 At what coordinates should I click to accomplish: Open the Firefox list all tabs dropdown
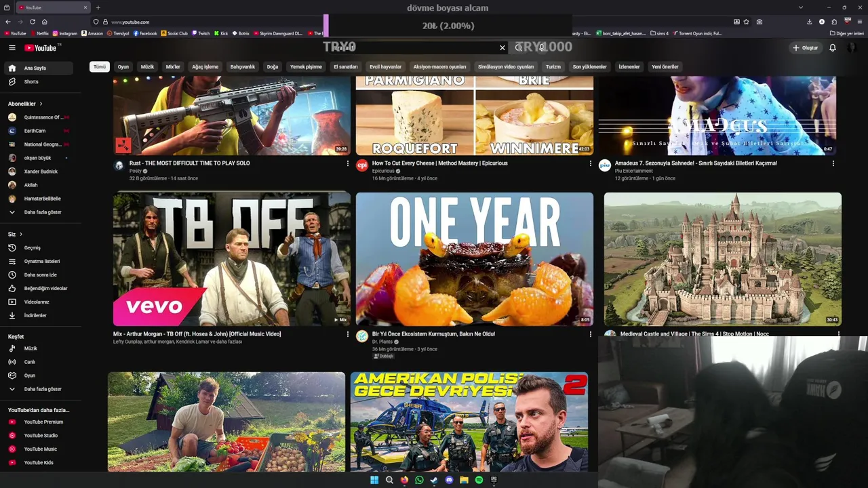tap(800, 7)
